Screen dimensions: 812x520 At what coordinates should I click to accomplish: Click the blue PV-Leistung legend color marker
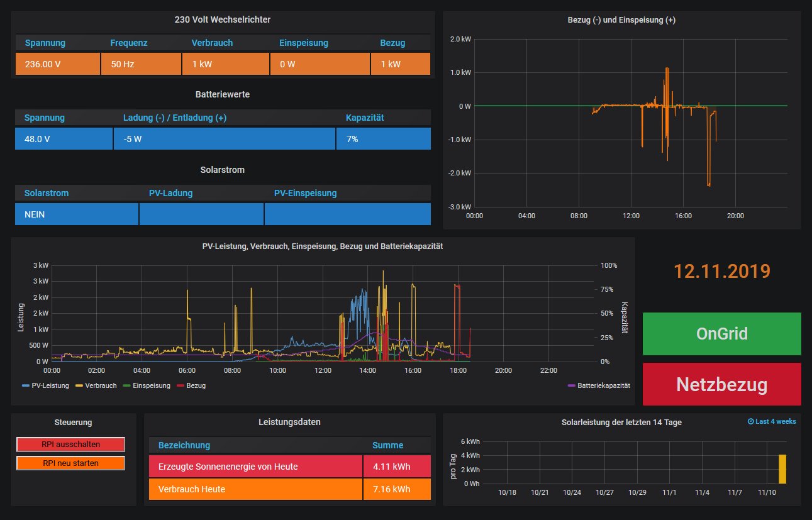[25, 385]
